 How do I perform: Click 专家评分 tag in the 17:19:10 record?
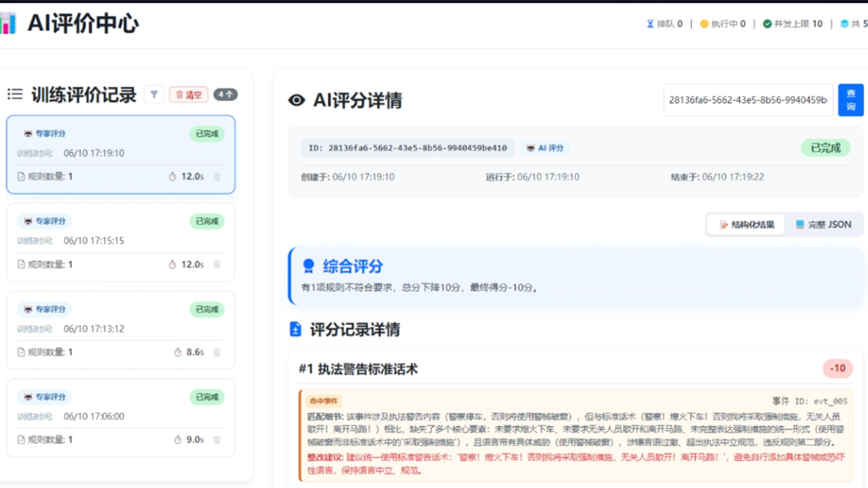(44, 133)
